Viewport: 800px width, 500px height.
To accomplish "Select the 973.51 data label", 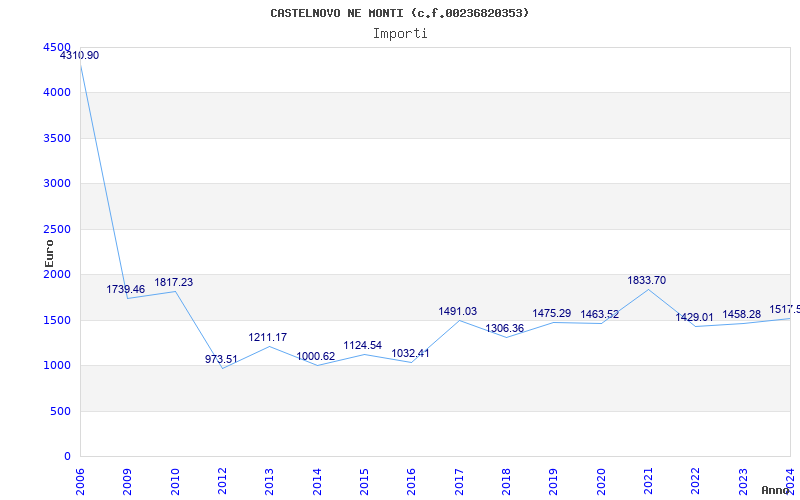I will coord(221,360).
